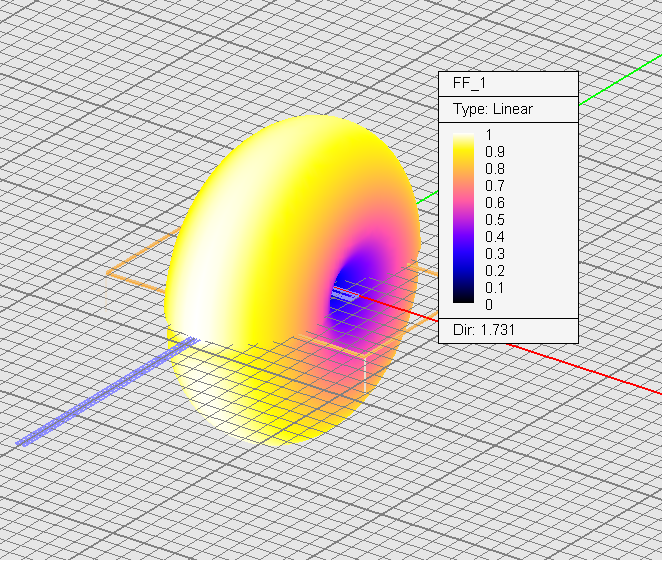The width and height of the screenshot is (664, 562).
Task: Click the '0.5' legend scale value
Action: (495, 220)
